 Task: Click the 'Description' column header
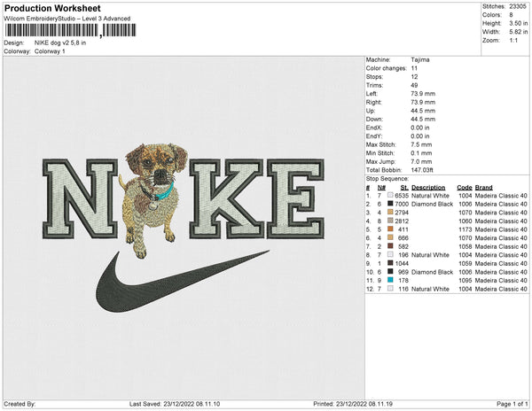[428, 188]
